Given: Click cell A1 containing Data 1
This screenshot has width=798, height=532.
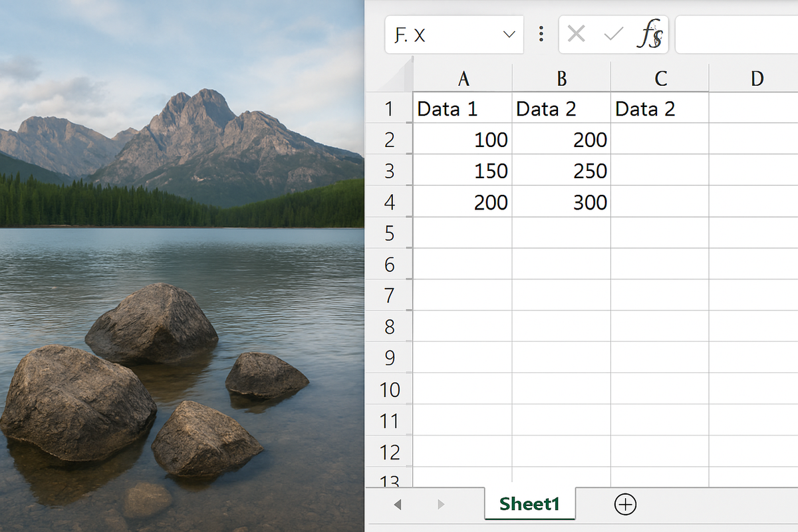Looking at the screenshot, I should (x=463, y=108).
